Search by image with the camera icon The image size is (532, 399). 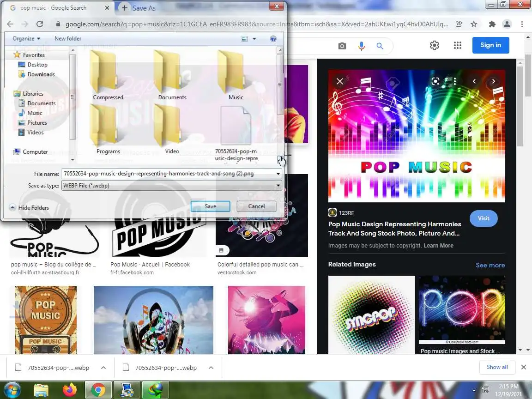(x=342, y=46)
